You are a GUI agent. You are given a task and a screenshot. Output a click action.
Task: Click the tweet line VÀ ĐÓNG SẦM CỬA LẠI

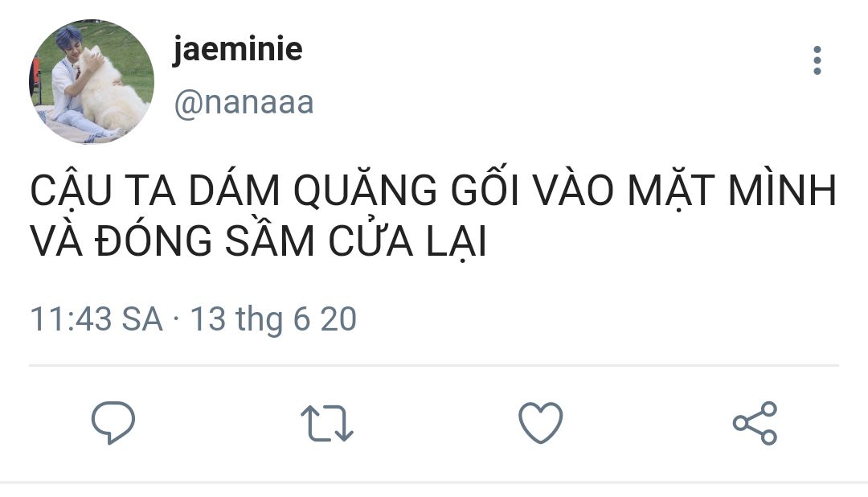pos(259,240)
